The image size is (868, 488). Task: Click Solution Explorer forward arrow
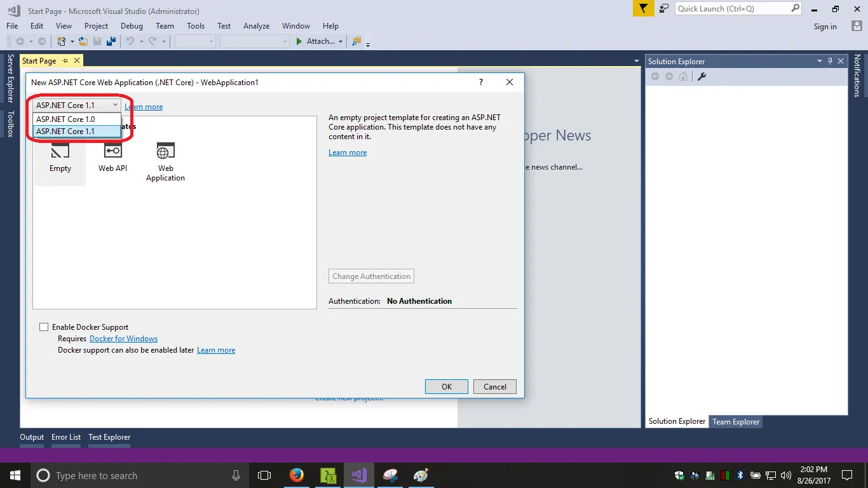click(669, 77)
